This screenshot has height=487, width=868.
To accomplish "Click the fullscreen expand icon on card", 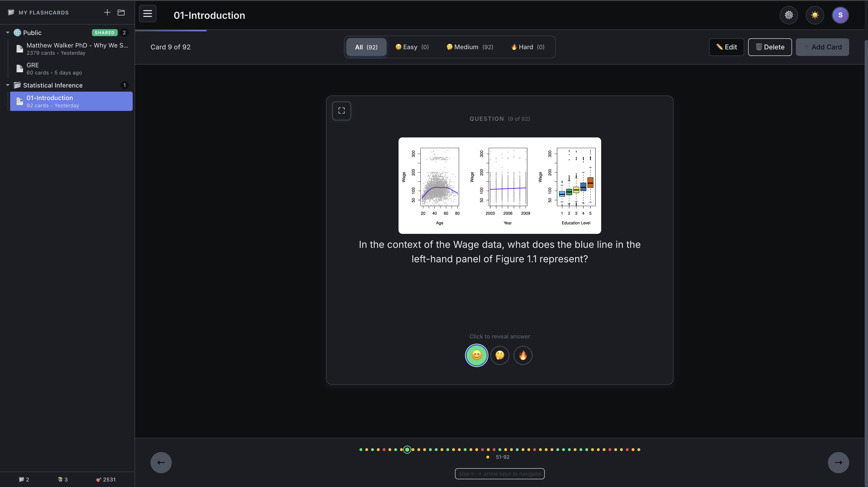I will pos(341,110).
